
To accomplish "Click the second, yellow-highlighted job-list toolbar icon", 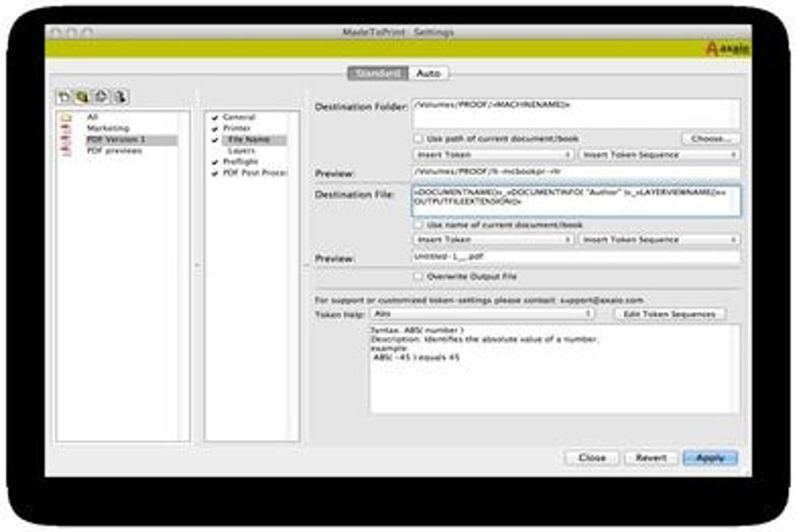I will tap(83, 96).
